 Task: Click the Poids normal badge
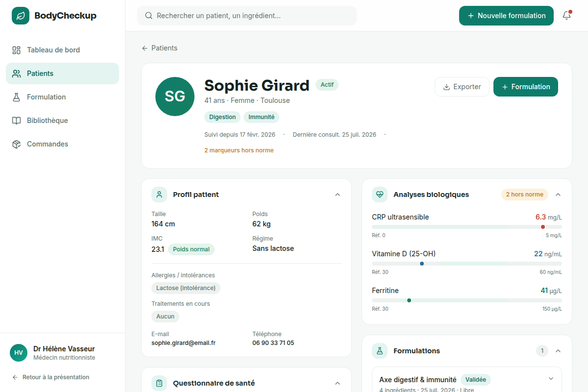tap(191, 249)
